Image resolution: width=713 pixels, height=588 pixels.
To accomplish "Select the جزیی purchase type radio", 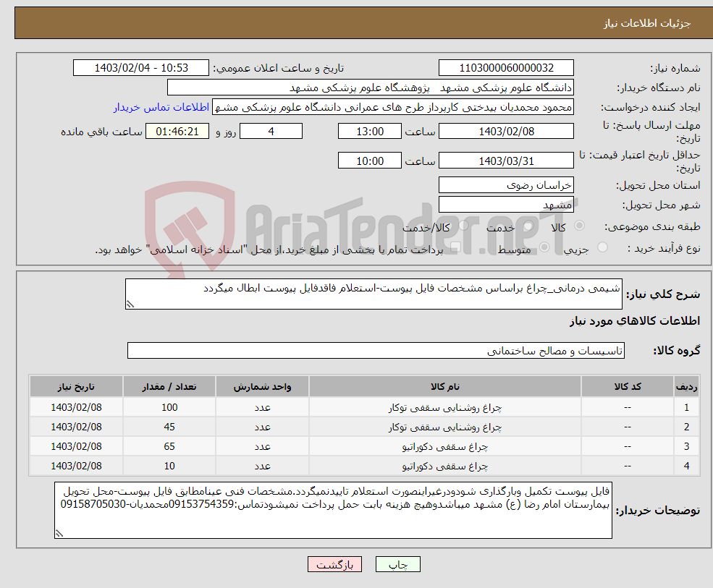I will click(x=602, y=247).
